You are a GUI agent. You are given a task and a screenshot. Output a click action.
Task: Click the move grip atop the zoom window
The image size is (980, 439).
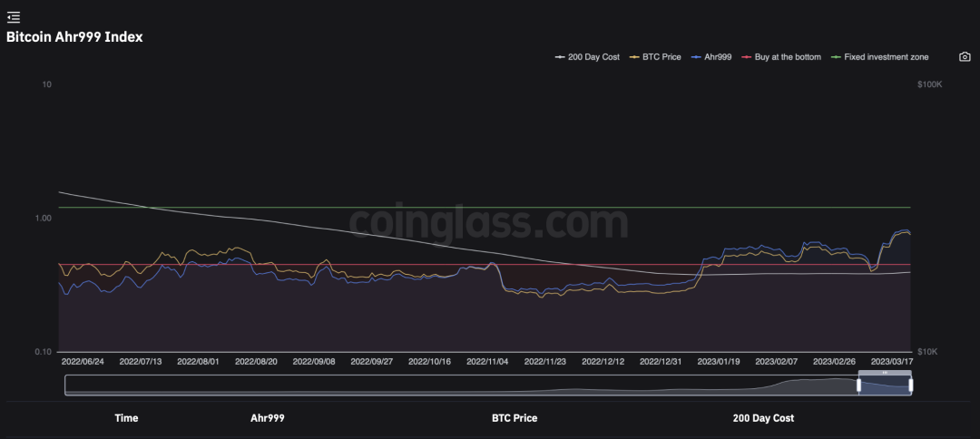pos(885,373)
